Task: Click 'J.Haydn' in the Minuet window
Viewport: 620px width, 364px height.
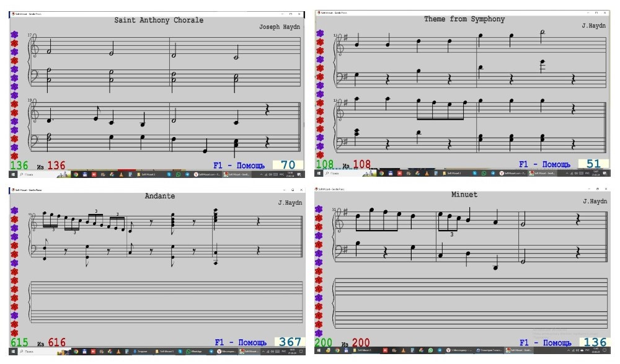Action: [x=595, y=202]
